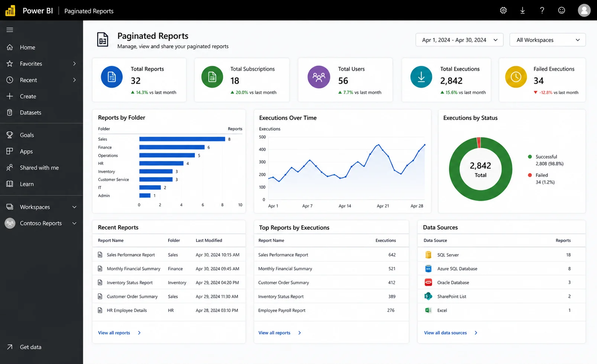Click the Failed red legend dot
This screenshot has width=597, height=364.
click(x=530, y=175)
